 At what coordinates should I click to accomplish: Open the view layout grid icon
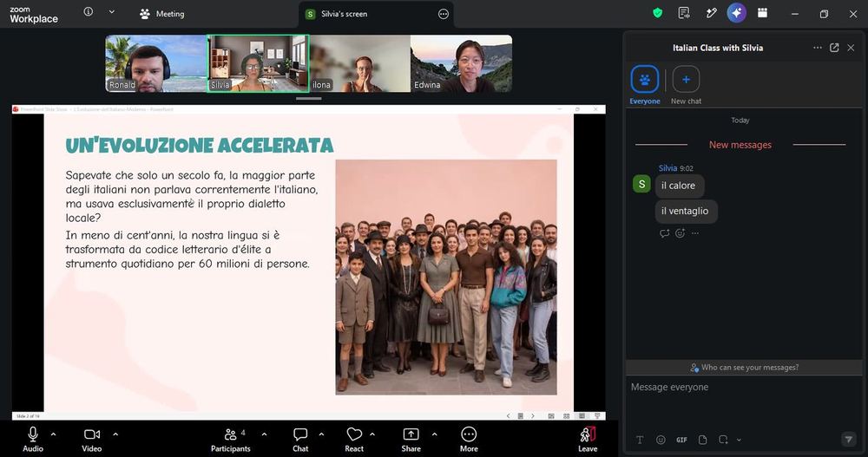click(x=763, y=13)
